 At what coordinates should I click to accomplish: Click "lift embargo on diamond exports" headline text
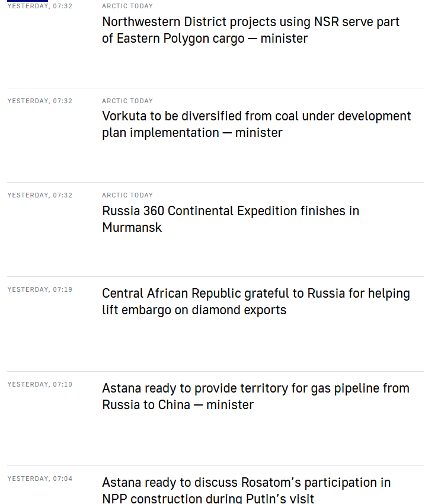[194, 310]
